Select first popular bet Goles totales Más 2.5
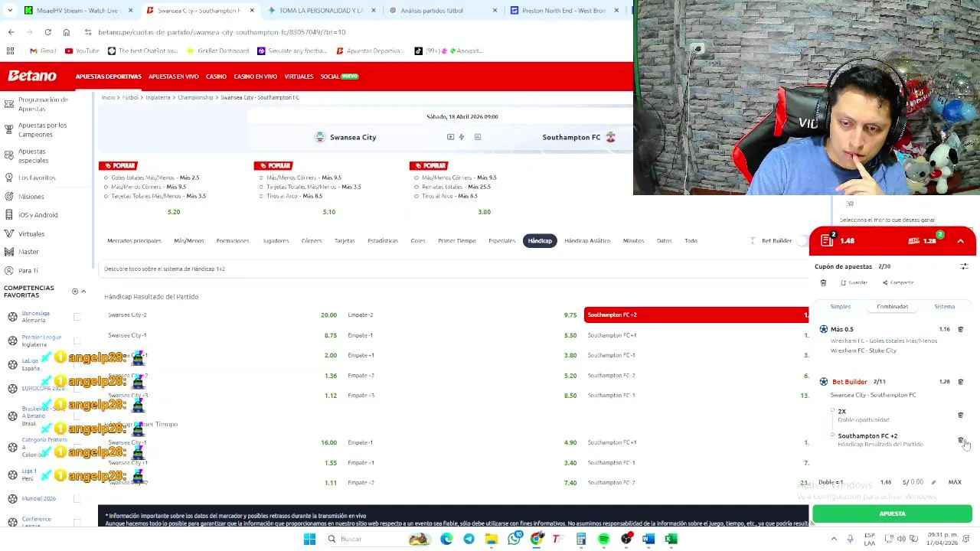This screenshot has width=980, height=551. [155, 178]
